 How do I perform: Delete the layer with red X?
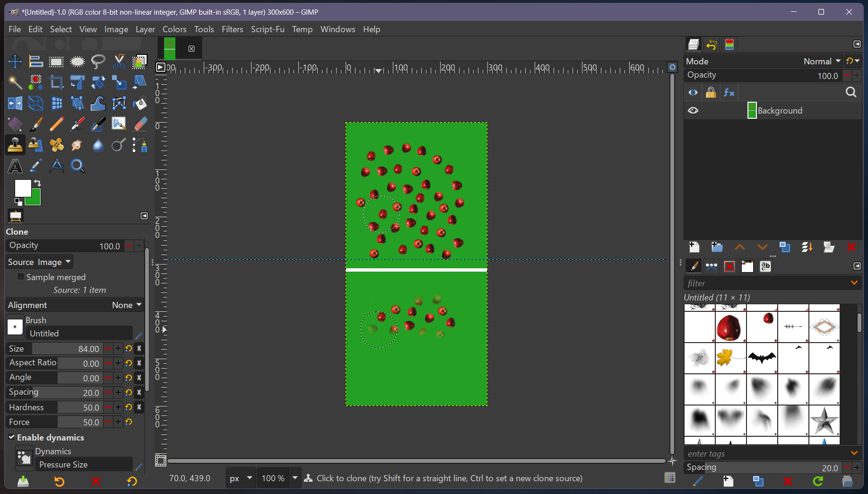click(x=851, y=247)
